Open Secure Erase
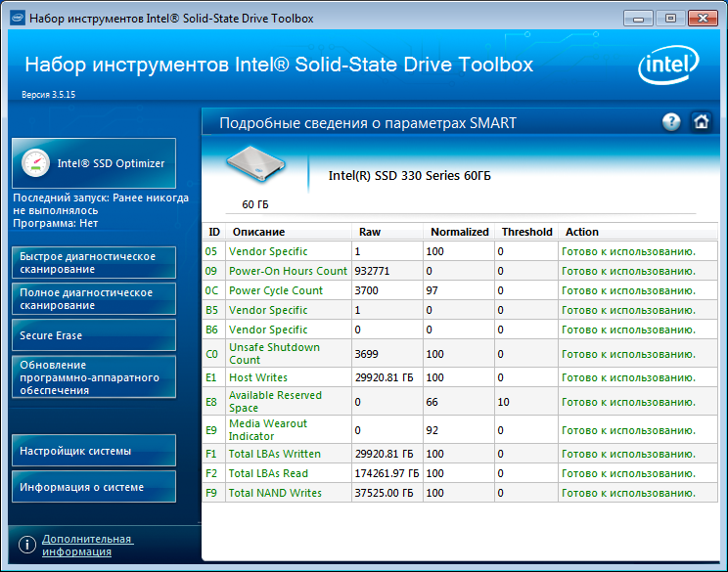 coord(94,335)
